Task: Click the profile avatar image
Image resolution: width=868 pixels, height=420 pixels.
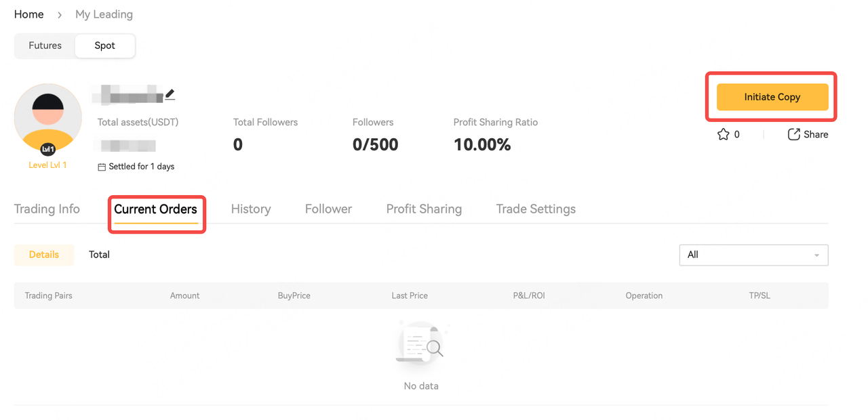Action: click(48, 119)
